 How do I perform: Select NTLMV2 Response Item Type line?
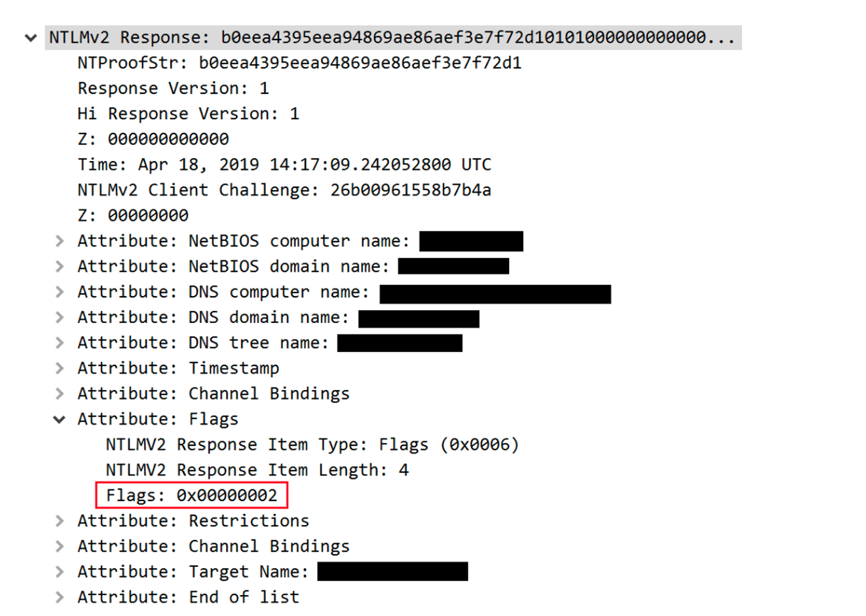(x=312, y=445)
